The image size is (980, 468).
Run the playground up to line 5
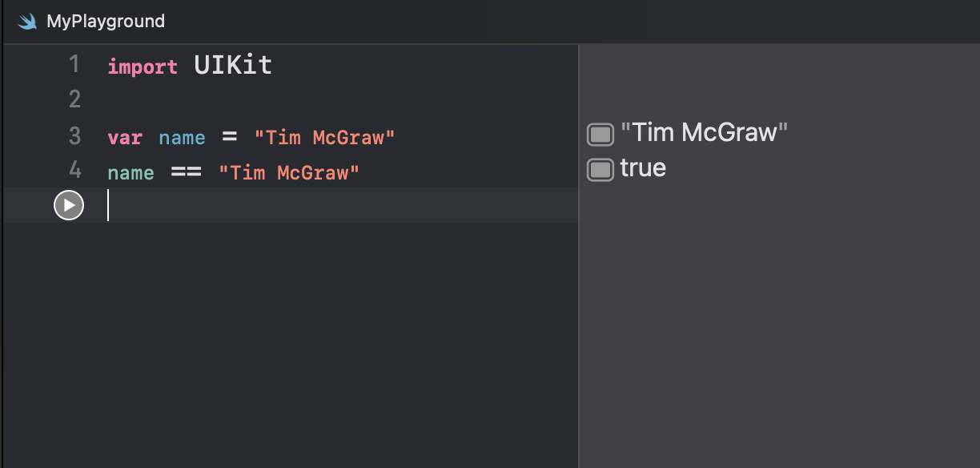(69, 206)
